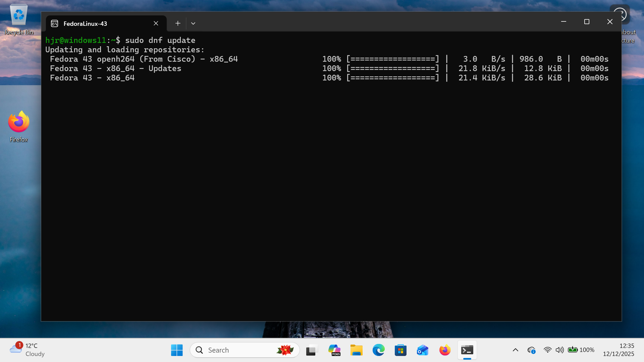Launch Microsoft Edge from the taskbar
Viewport: 644px width, 362px height.
click(x=378, y=350)
